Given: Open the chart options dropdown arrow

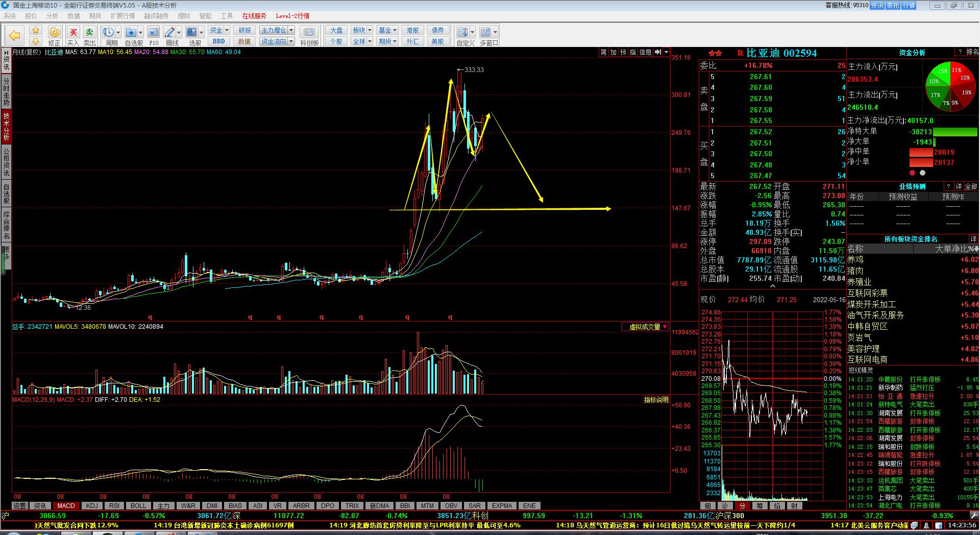Looking at the screenshot, I should point(666,52).
